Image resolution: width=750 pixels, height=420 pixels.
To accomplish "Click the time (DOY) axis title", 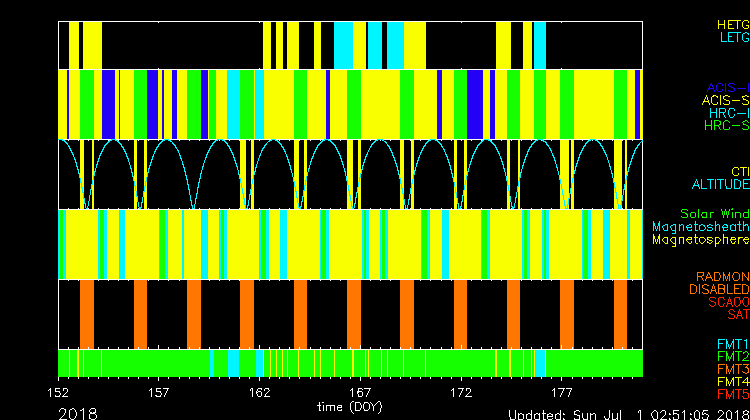I will coord(350,407).
